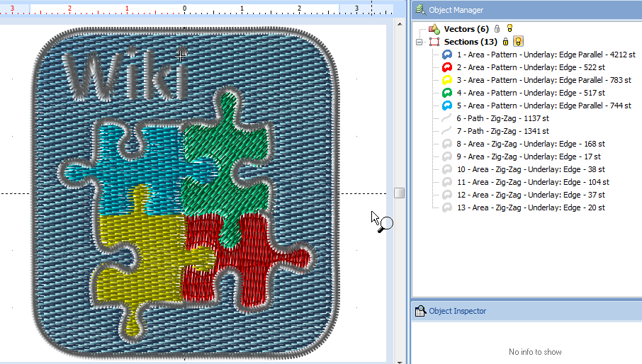Viewport: 642px width, 364px height.
Task: Collapse the Sections (13) tree node
Action: tap(419, 42)
